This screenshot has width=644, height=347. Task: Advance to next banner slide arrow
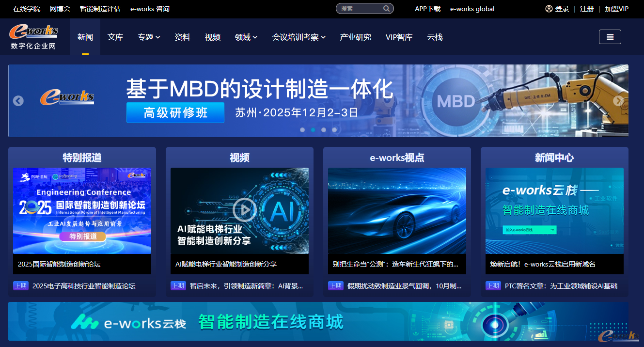(618, 101)
